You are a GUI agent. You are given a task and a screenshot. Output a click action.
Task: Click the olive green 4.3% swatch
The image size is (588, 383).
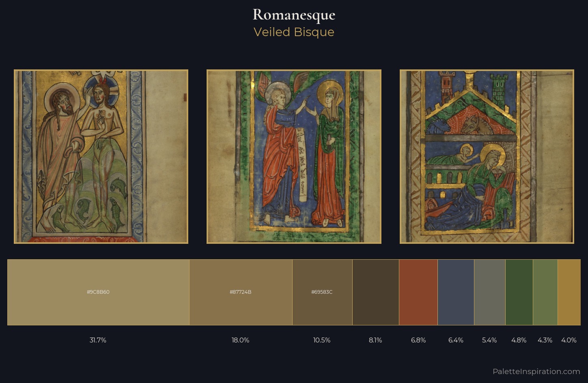(x=545, y=292)
